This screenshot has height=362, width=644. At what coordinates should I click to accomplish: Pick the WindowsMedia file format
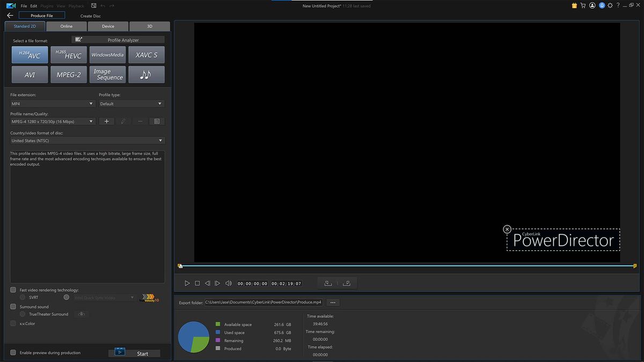click(x=107, y=54)
